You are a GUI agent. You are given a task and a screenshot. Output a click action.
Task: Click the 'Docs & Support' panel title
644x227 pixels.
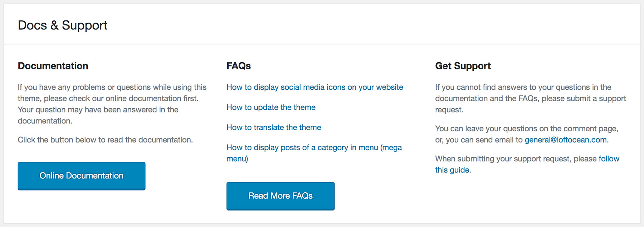[63, 25]
